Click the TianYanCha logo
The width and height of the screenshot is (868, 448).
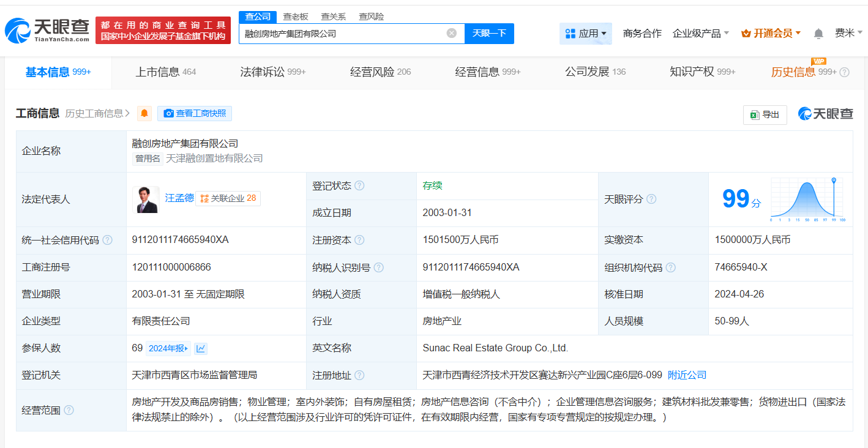(47, 31)
